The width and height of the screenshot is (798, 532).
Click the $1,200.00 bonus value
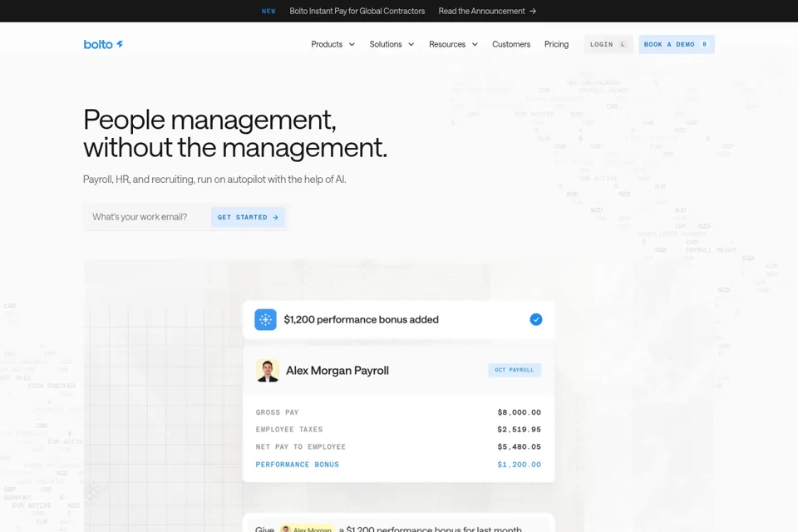point(519,465)
